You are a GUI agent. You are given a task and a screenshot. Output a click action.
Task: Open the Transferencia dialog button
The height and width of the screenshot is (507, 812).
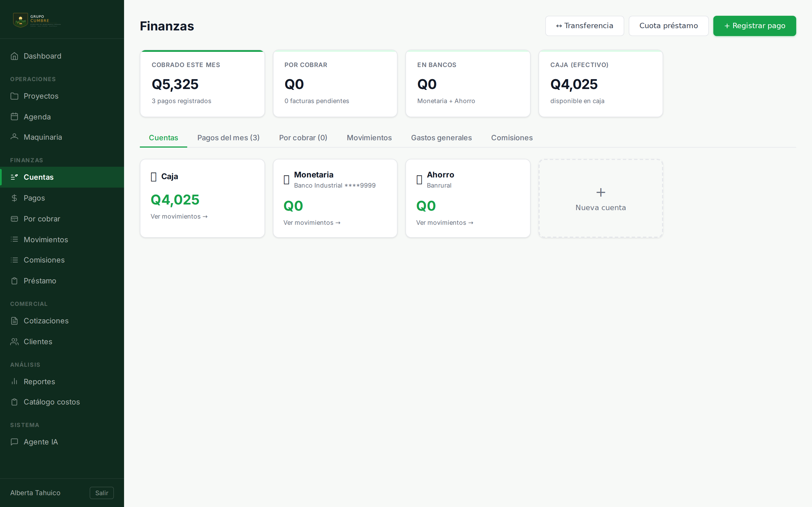584,26
